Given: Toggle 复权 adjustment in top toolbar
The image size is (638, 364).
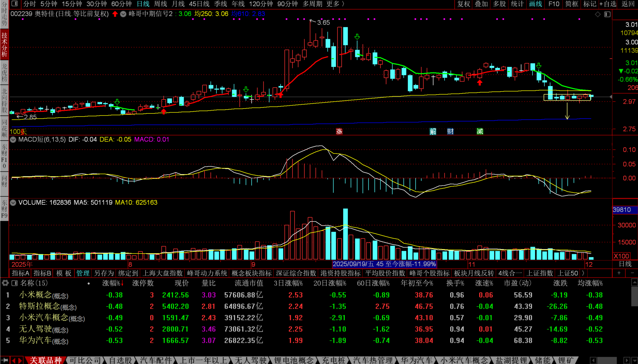Looking at the screenshot, I should pyautogui.click(x=463, y=4).
